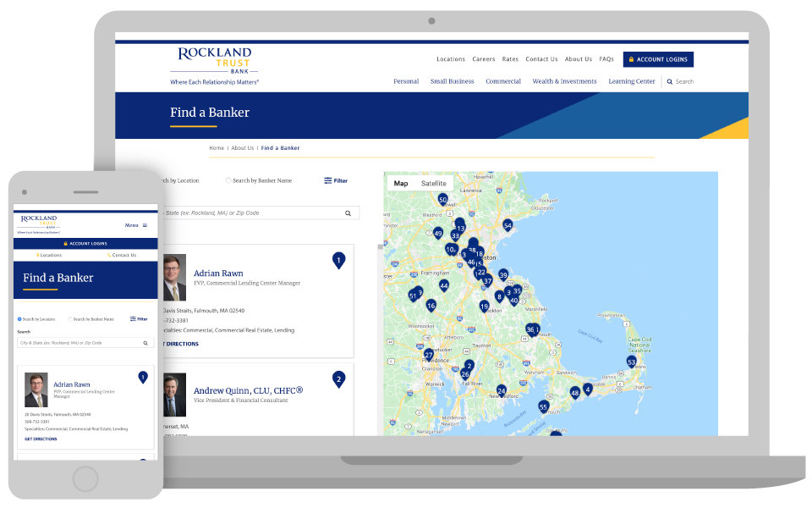Screen dimensions: 812x508
Task: Click map marker number 4
Action: pos(587,389)
